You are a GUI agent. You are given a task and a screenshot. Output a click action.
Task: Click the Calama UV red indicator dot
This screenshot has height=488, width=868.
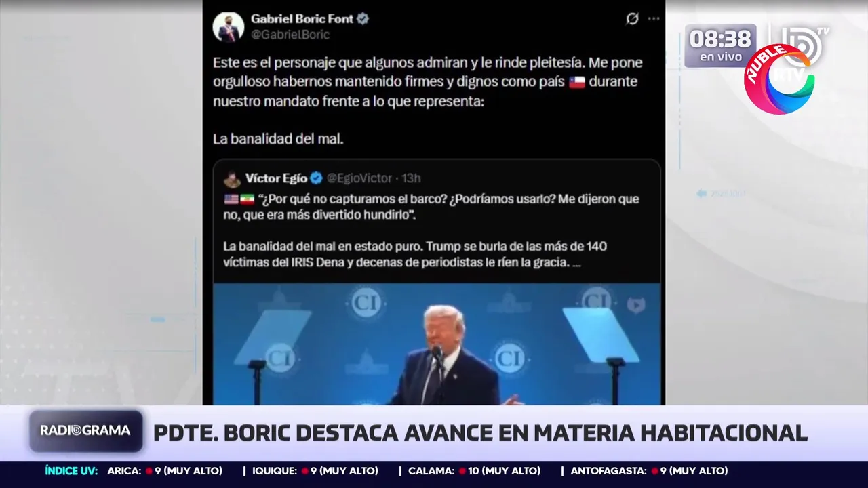(x=462, y=471)
